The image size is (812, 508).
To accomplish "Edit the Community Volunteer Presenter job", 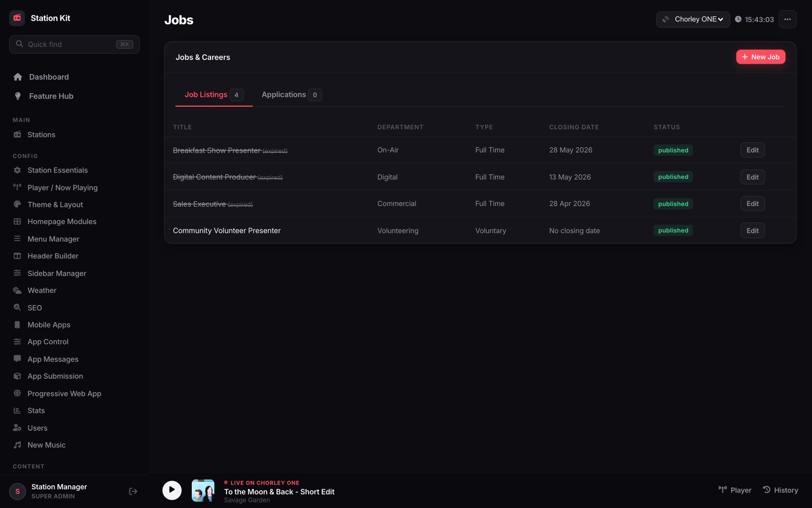I will click(752, 230).
